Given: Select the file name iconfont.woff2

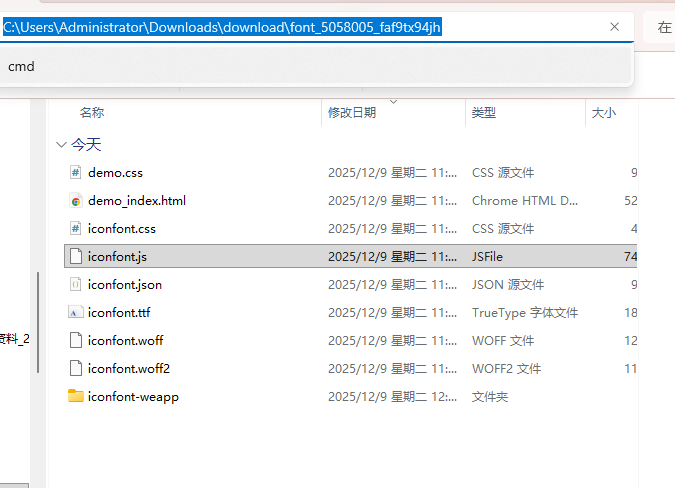Looking at the screenshot, I should coord(129,369).
